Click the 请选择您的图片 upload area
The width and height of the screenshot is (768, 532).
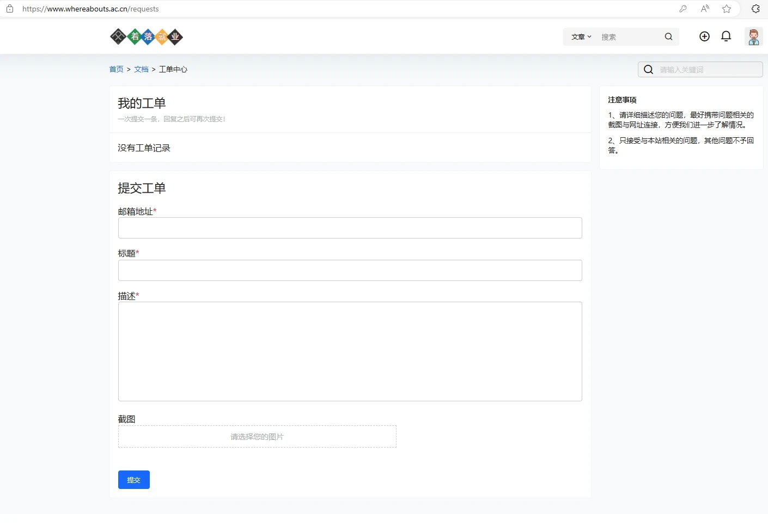tap(257, 437)
